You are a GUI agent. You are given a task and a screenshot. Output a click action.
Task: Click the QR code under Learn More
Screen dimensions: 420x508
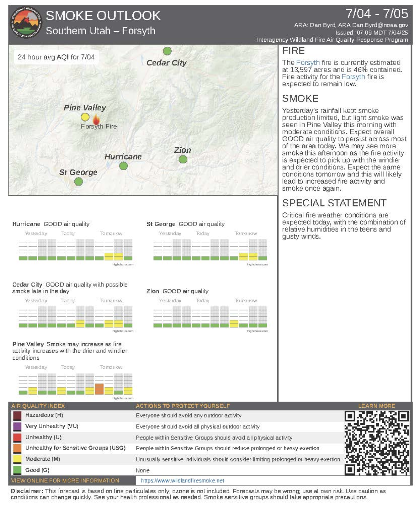coord(377,443)
